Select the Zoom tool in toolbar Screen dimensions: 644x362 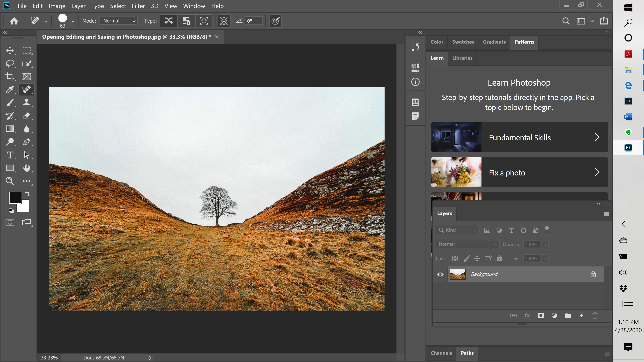tap(10, 181)
